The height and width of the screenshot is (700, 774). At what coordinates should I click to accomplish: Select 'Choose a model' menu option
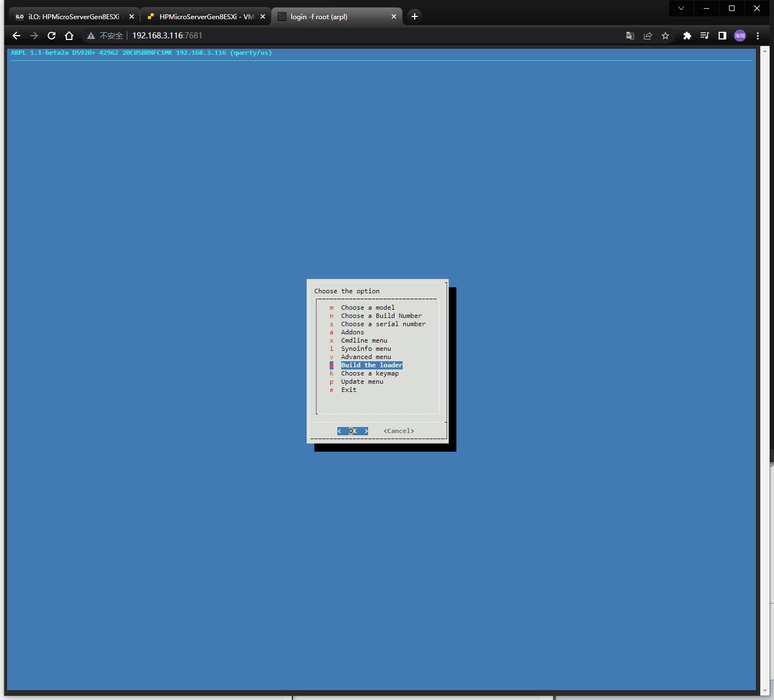click(x=368, y=308)
